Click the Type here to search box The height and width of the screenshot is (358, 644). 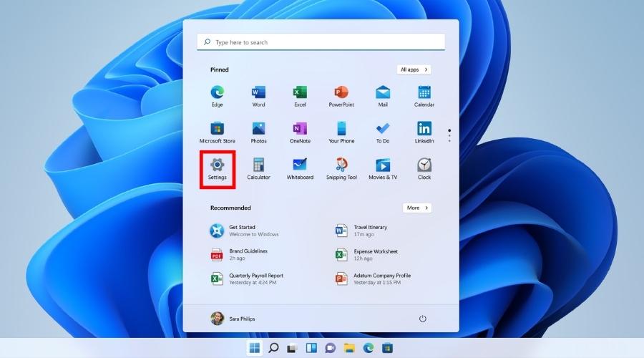click(321, 42)
